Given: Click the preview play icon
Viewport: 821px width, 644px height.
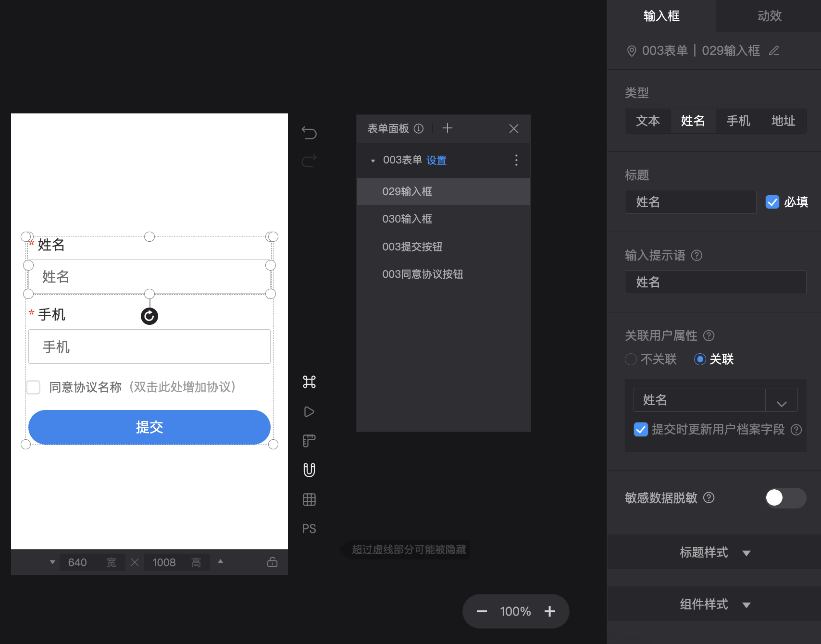Looking at the screenshot, I should pos(309,412).
